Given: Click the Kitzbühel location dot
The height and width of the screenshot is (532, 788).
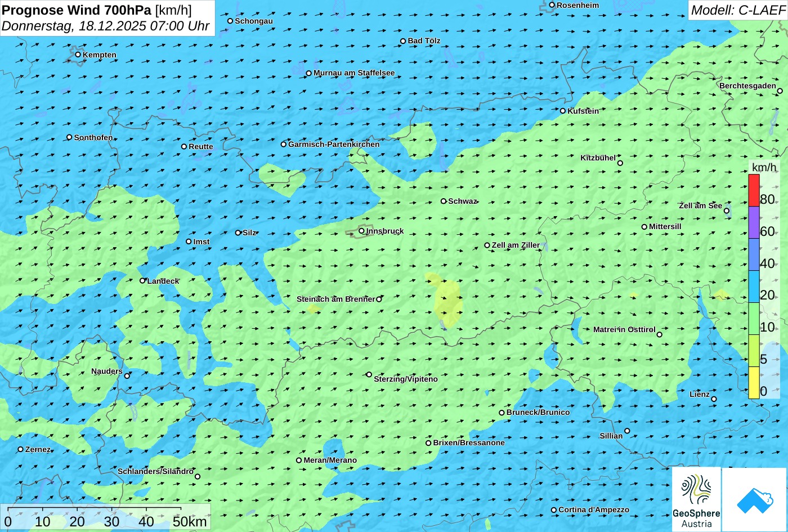Looking at the screenshot, I should [x=620, y=163].
